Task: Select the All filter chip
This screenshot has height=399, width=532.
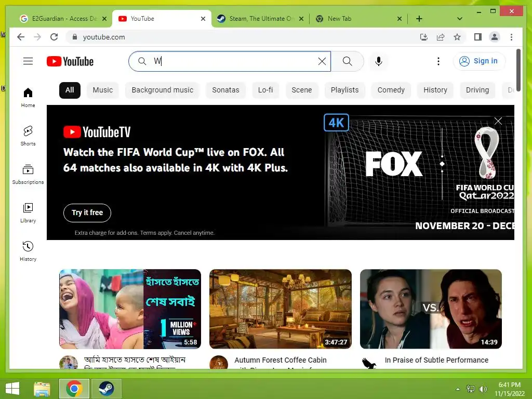Action: point(70,90)
